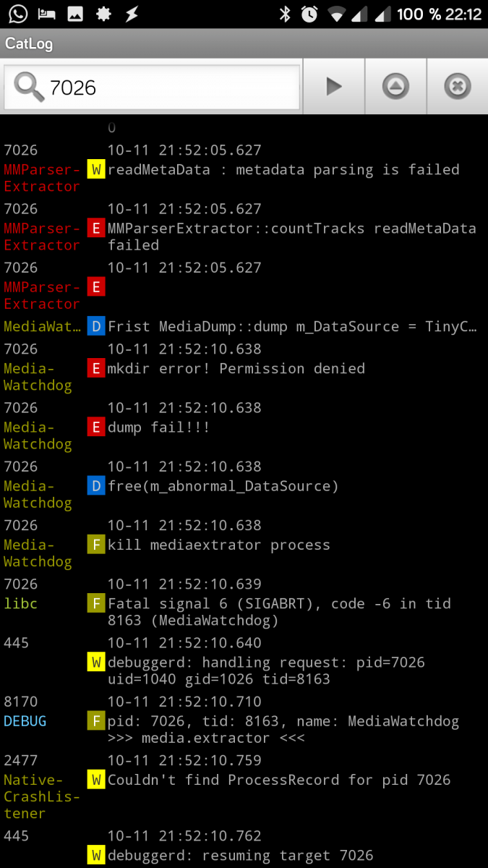The width and height of the screenshot is (488, 868).
Task: Tap the NativeCrashListener ProcessRecord warning
Action: pos(244,787)
